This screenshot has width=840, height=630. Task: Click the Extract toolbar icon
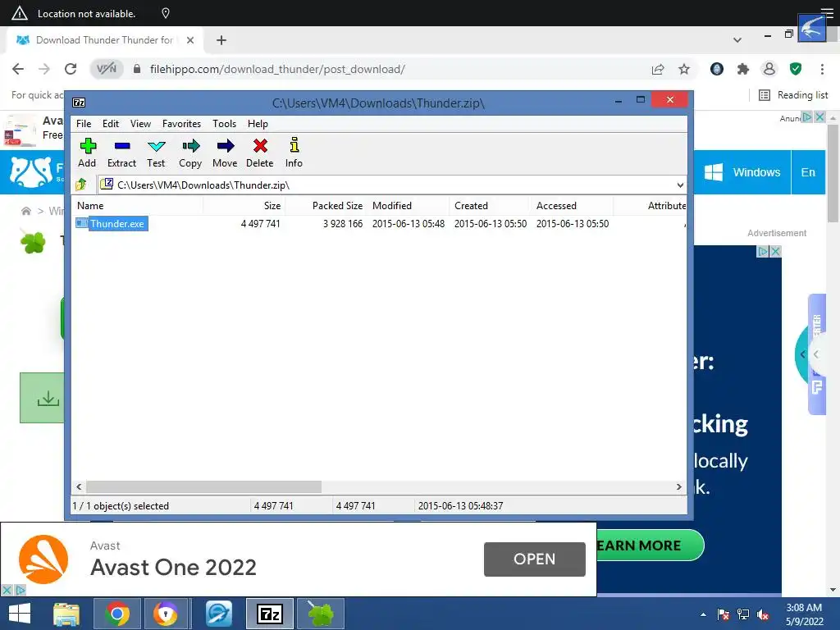tap(121, 153)
